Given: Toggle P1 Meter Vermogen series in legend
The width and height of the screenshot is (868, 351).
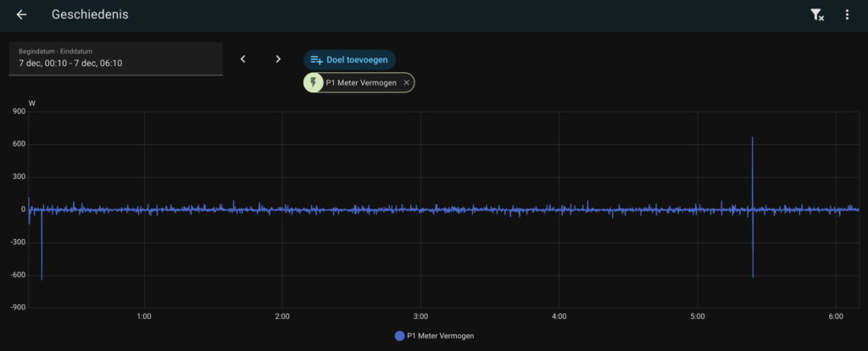Looking at the screenshot, I should 440,336.
